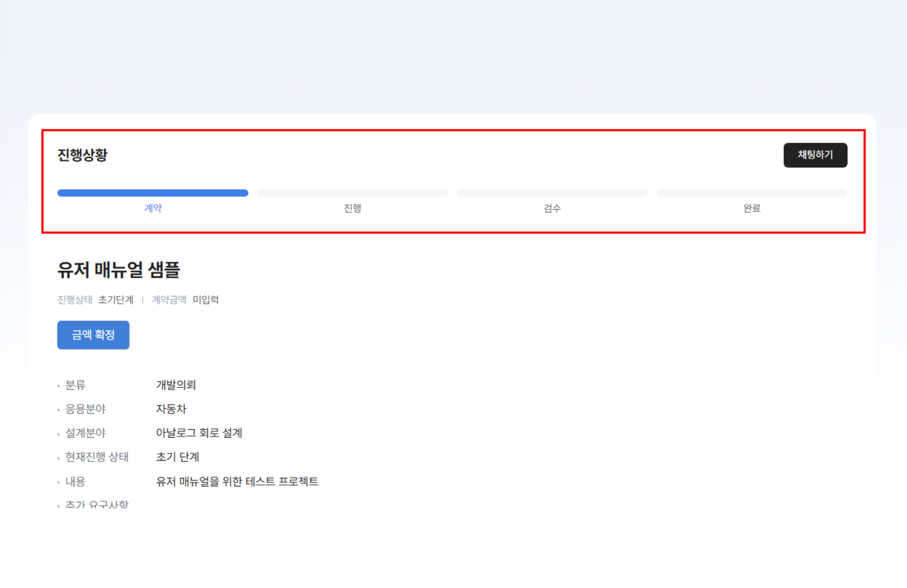Click the 분류 field label
Screen dimensions: 907x588
pyautogui.click(x=76, y=385)
